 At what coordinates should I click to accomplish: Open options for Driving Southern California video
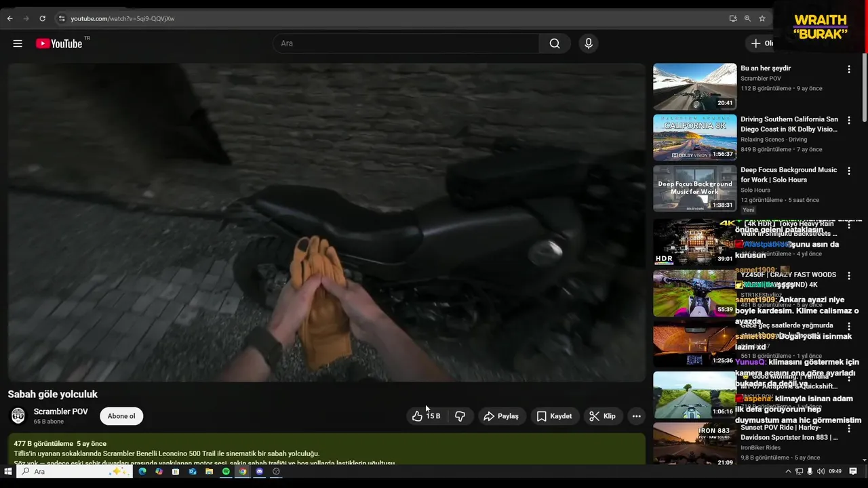click(848, 120)
